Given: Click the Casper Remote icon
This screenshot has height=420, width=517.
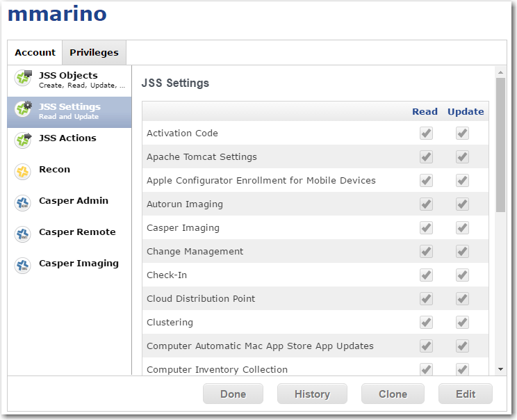Looking at the screenshot, I should [x=22, y=234].
